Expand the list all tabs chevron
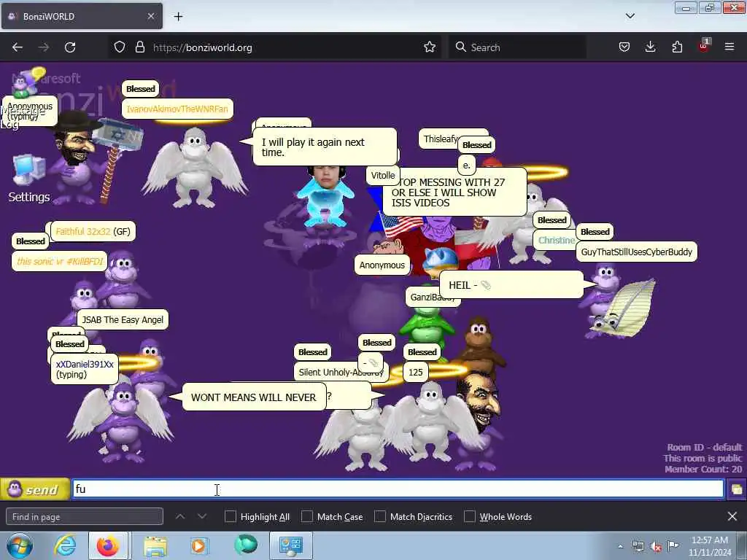This screenshot has height=560, width=747. coord(630,16)
